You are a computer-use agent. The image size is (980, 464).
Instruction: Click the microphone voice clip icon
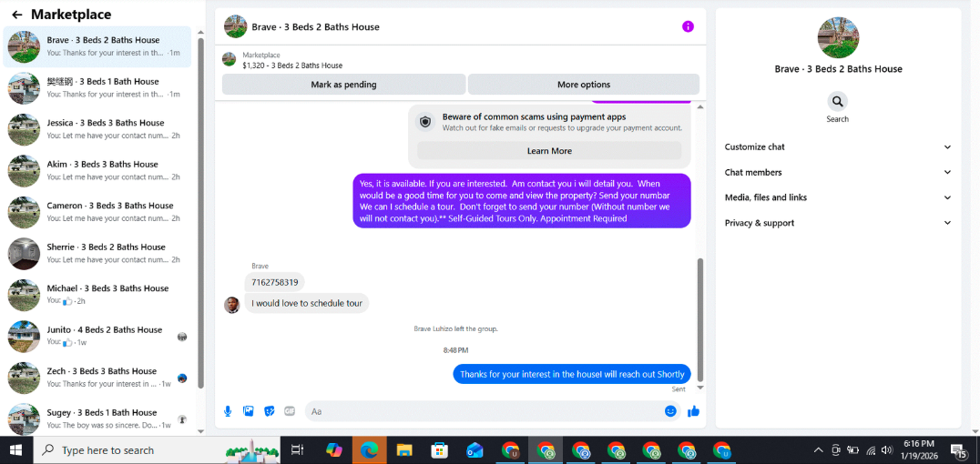[228, 411]
